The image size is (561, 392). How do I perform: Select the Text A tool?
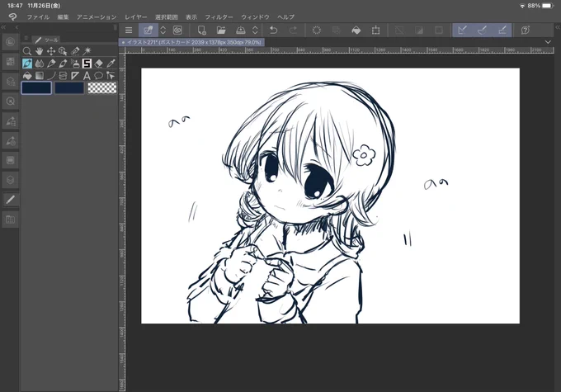tap(87, 76)
